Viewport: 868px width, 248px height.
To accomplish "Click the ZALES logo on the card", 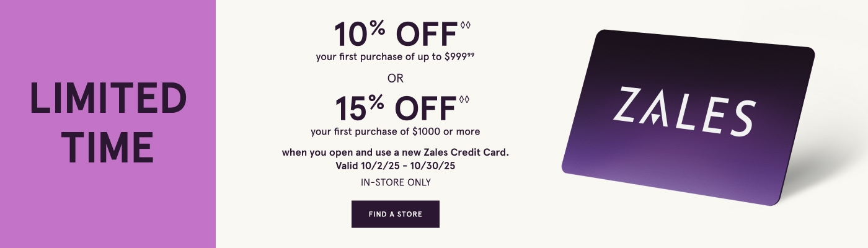I will 684,112.
